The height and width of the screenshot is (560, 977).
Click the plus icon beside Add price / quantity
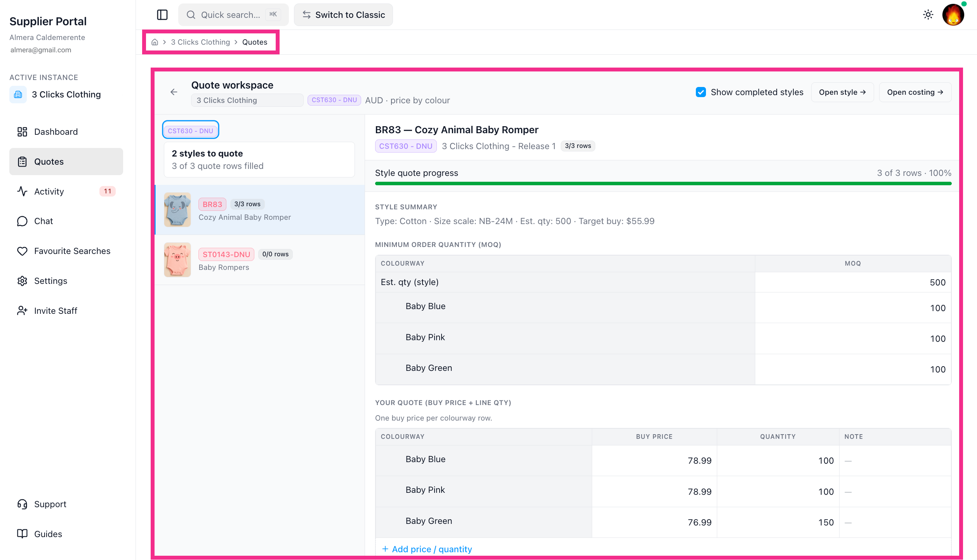[x=385, y=549]
